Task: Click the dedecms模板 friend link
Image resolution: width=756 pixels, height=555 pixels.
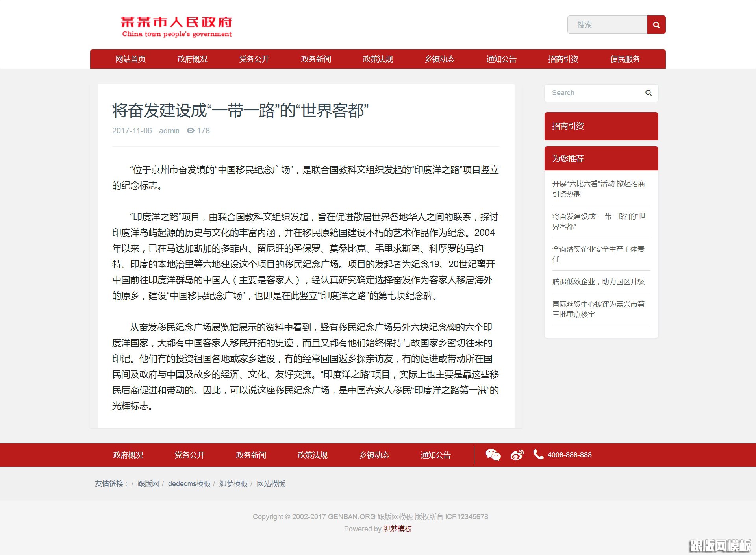Action: point(189,483)
